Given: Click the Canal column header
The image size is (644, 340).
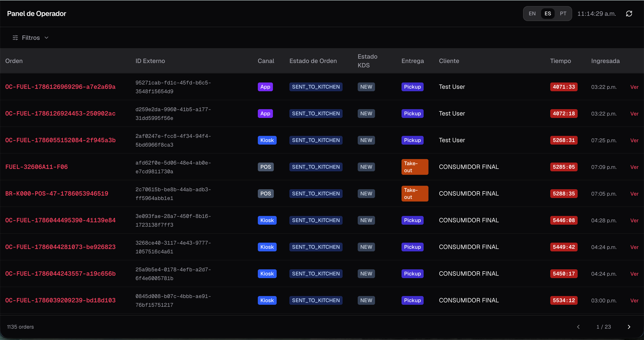Looking at the screenshot, I should tap(266, 61).
